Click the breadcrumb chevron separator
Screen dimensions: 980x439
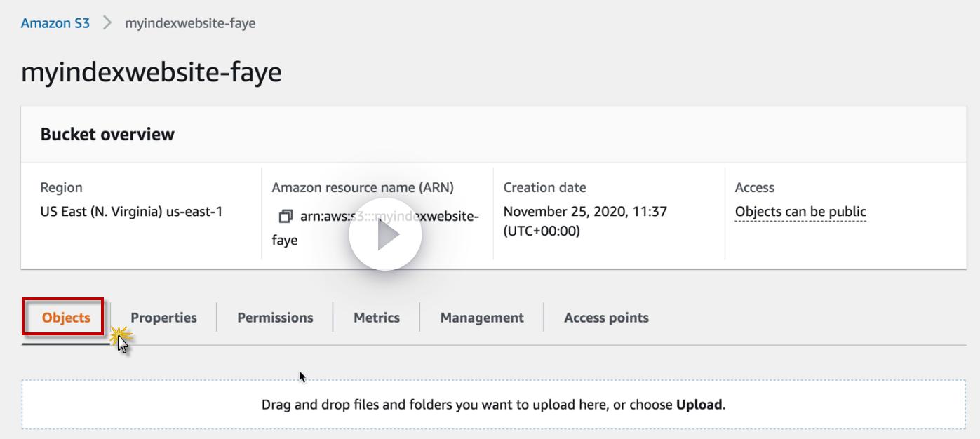point(107,23)
